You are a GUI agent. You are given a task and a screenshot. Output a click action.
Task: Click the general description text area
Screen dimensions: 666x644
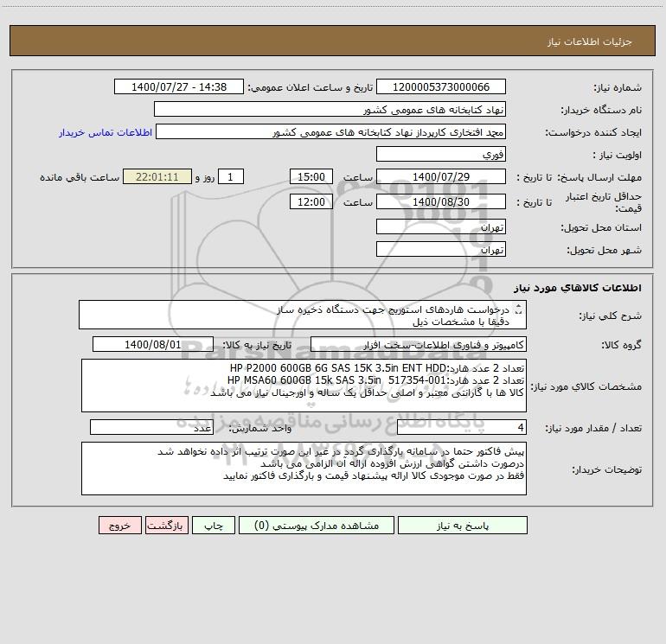click(x=303, y=315)
